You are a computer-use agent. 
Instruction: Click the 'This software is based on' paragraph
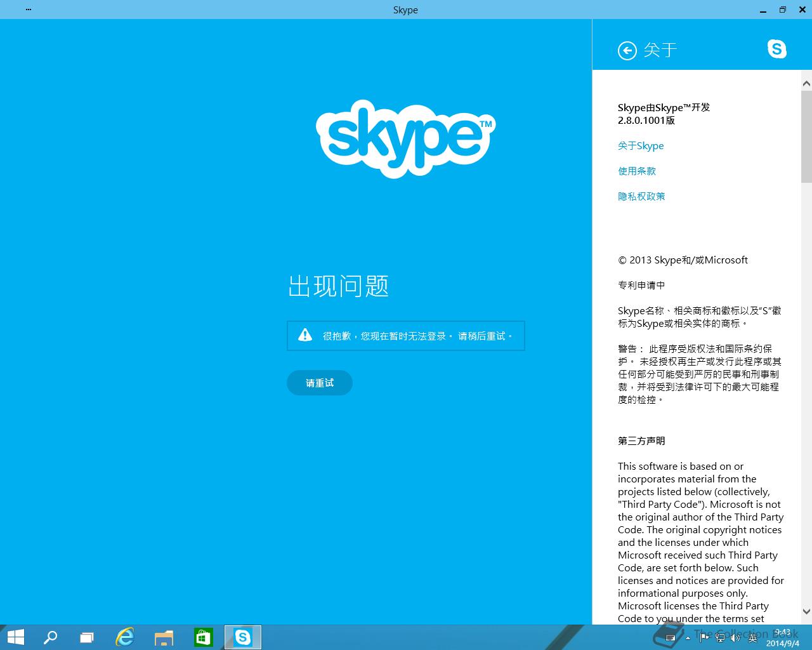point(701,542)
